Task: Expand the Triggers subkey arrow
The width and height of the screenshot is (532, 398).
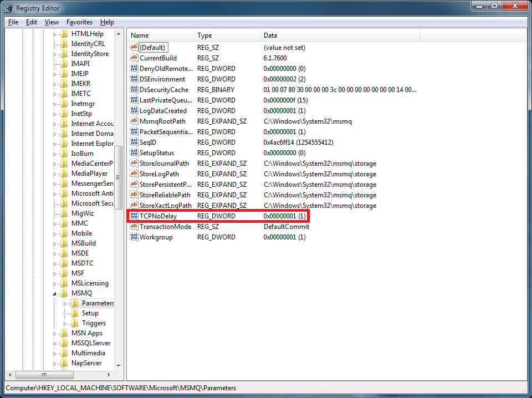Action: [65, 324]
